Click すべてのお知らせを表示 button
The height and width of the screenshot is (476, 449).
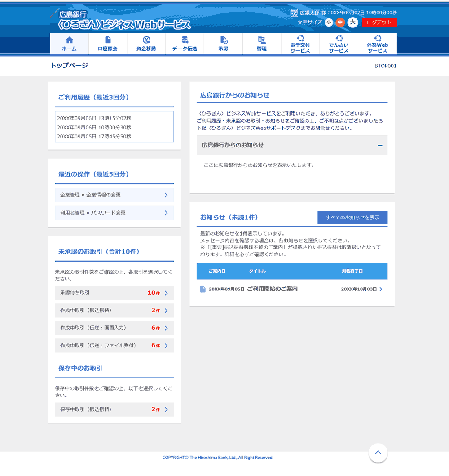pos(352,218)
